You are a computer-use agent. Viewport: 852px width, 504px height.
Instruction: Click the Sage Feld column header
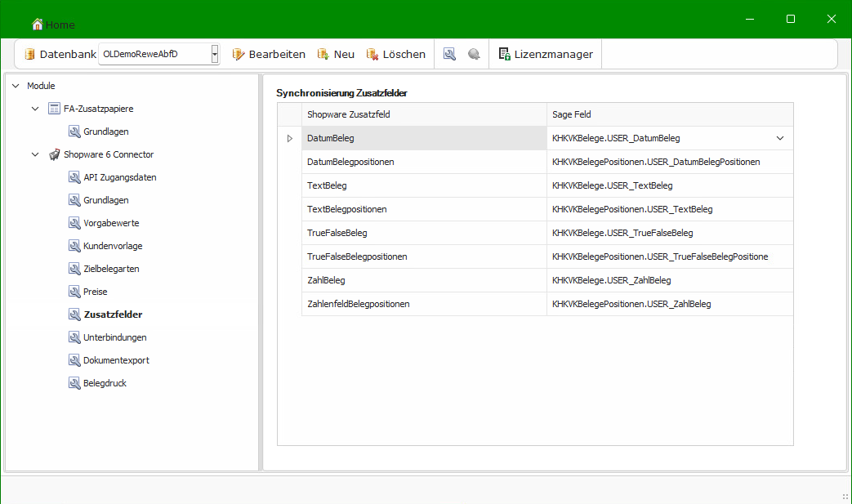click(670, 114)
